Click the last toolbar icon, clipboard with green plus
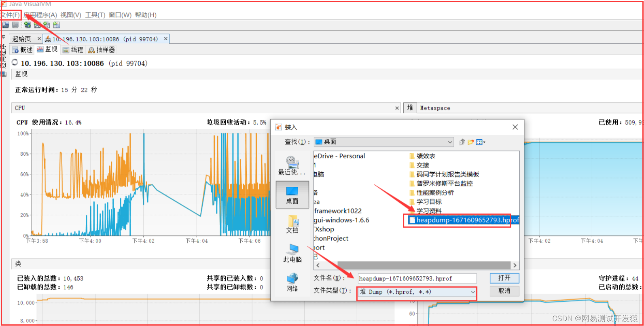This screenshot has height=326, width=644. (56, 25)
